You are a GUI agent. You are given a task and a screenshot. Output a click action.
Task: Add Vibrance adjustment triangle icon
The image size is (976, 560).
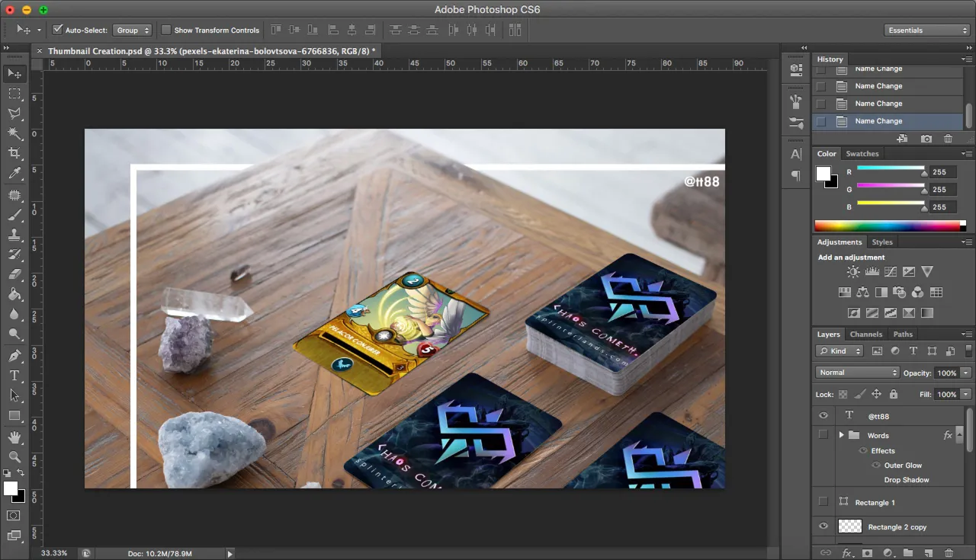pos(927,271)
